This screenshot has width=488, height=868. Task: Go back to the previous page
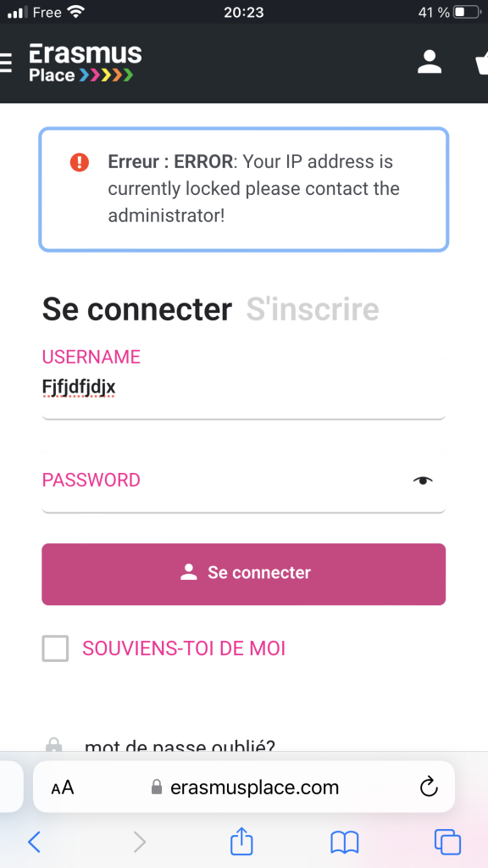(x=34, y=842)
